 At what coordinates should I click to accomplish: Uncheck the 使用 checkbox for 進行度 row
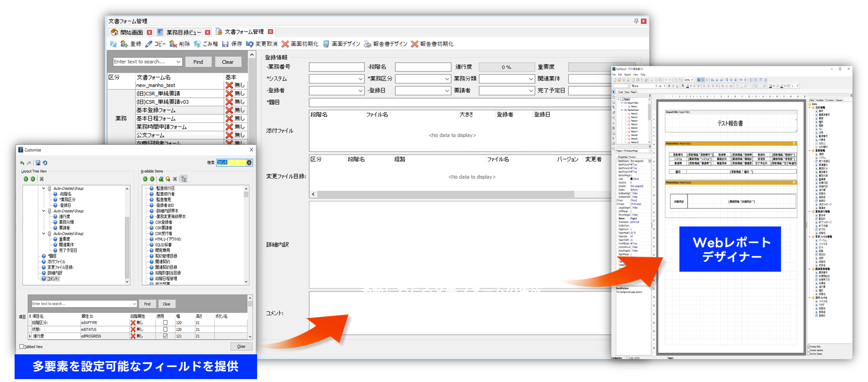pyautogui.click(x=165, y=336)
